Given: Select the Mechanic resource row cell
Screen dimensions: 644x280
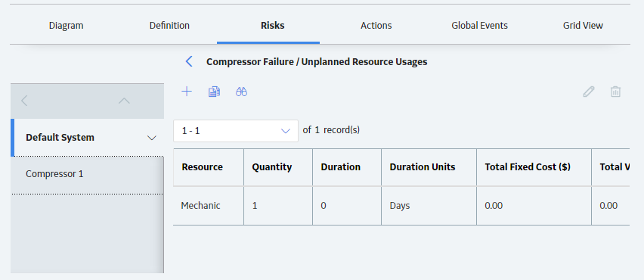Looking at the screenshot, I should pyautogui.click(x=208, y=206).
